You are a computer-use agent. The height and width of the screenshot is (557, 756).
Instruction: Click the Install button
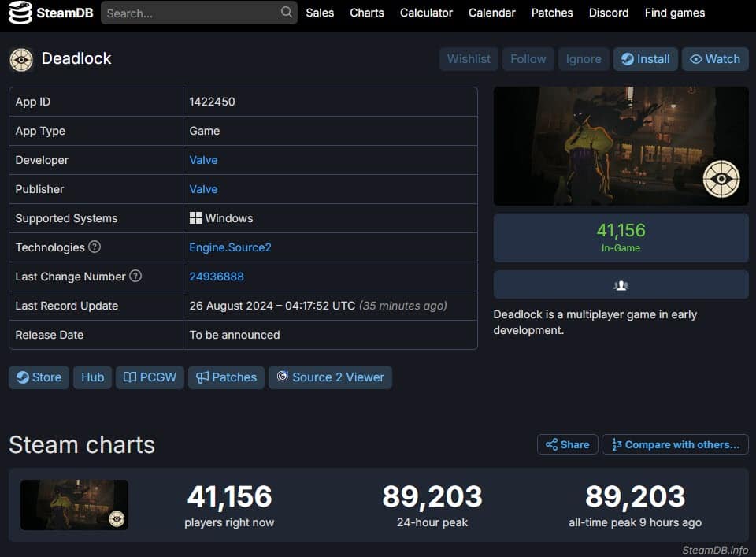645,59
